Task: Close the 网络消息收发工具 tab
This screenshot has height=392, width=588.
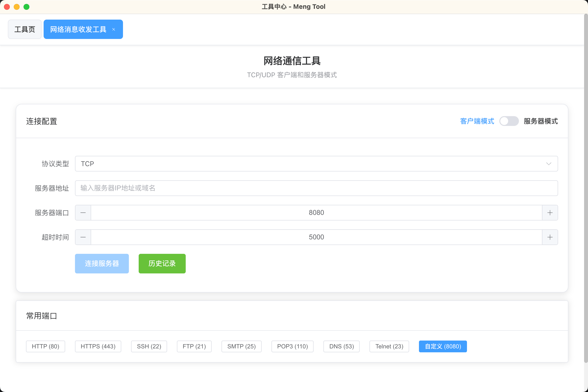Action: click(114, 29)
